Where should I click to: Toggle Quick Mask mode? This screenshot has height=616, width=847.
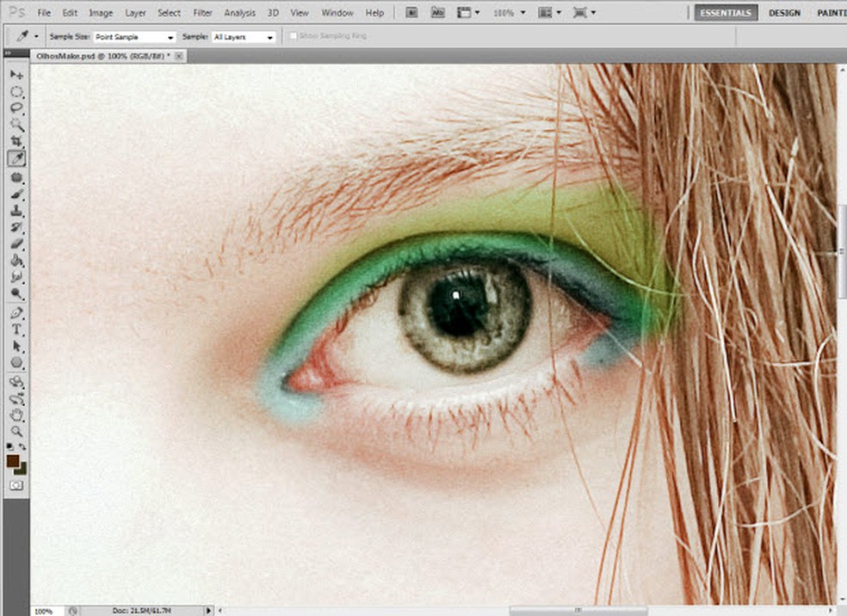(16, 486)
